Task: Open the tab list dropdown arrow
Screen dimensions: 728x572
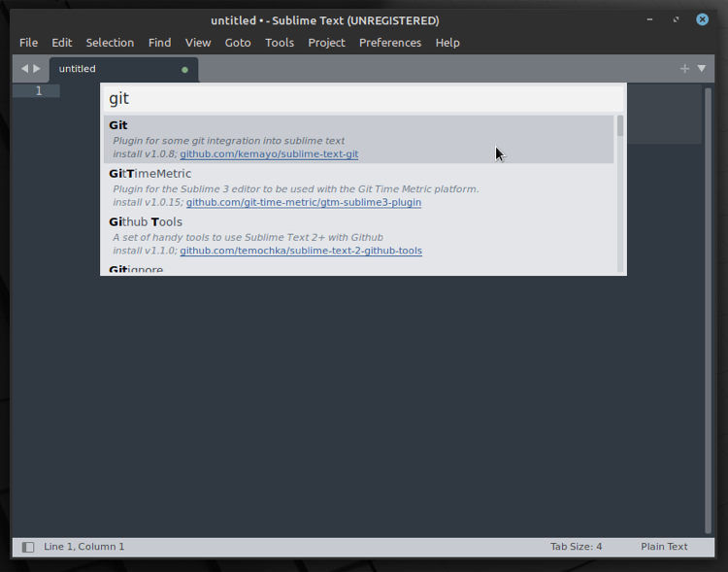Action: pos(702,69)
